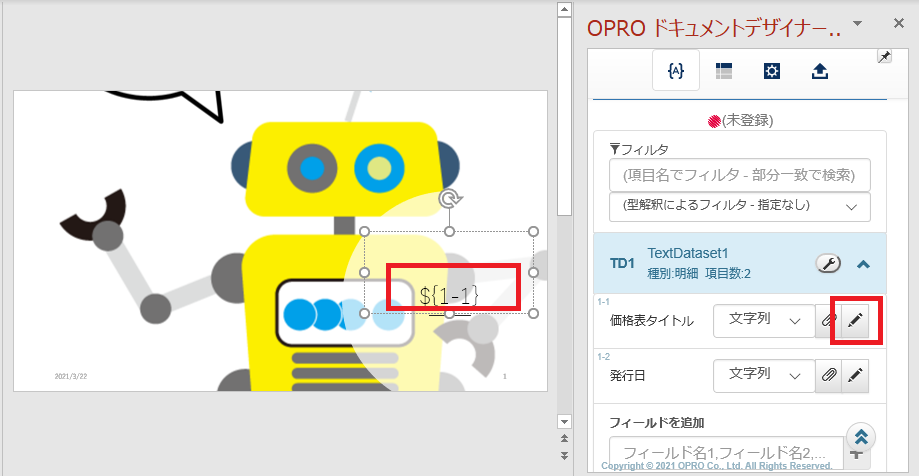Click pencil icon for 発行日
The image size is (919, 476).
click(855, 376)
